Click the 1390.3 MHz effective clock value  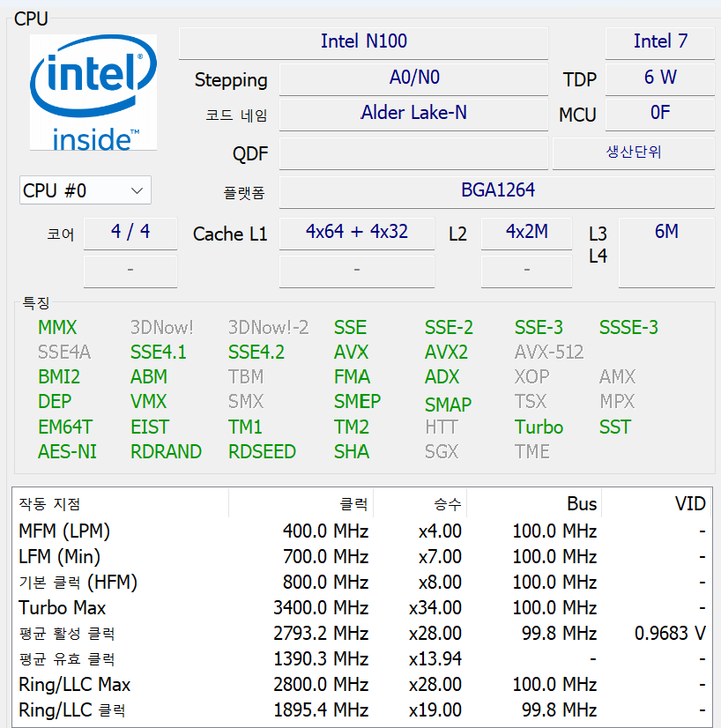321,659
